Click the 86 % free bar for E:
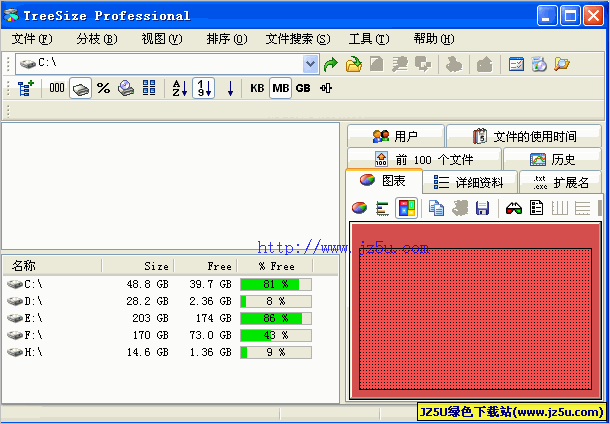The image size is (610, 424). [276, 318]
